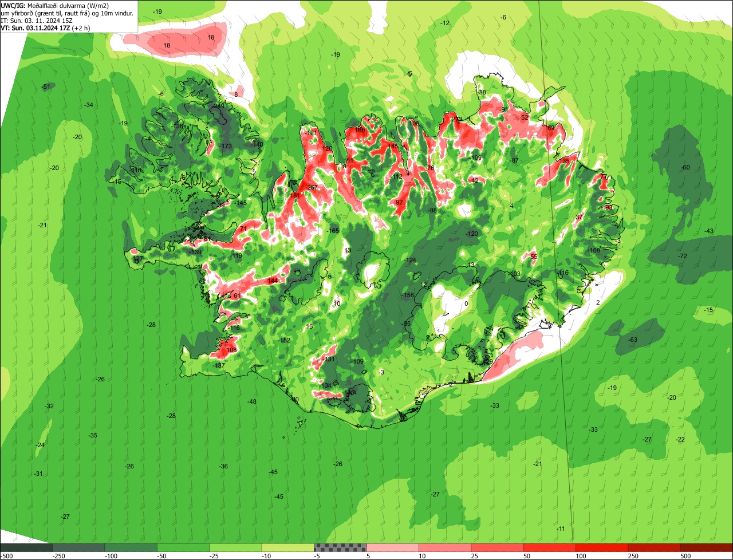The width and height of the screenshot is (733, 560).
Task: Click the '-91' value on the map
Action: [x=504, y=109]
